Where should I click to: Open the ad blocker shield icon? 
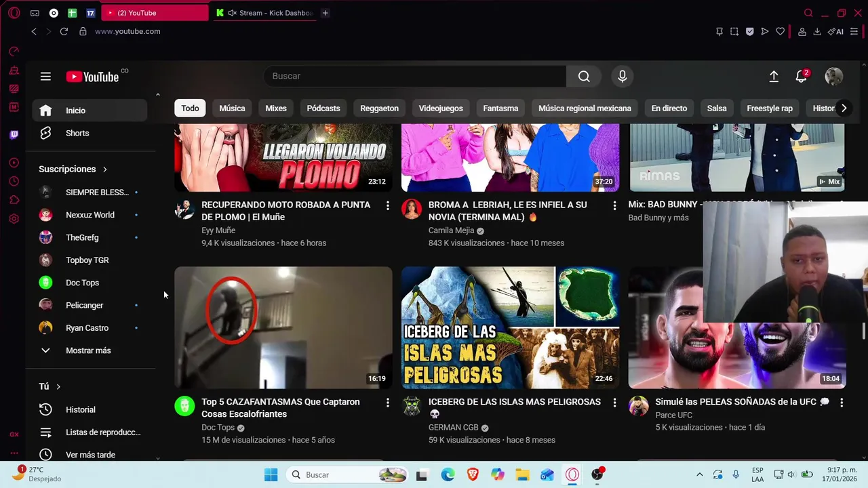point(749,31)
